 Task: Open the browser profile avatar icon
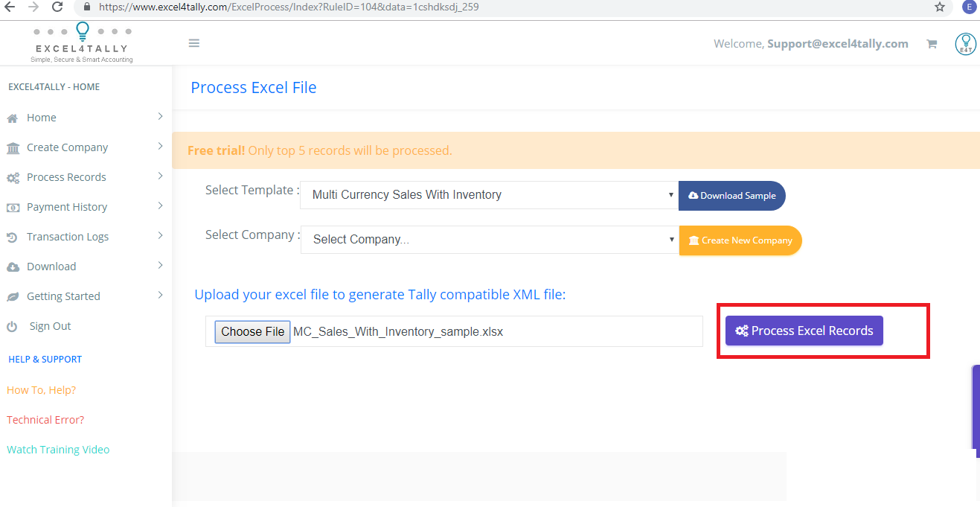point(969,7)
